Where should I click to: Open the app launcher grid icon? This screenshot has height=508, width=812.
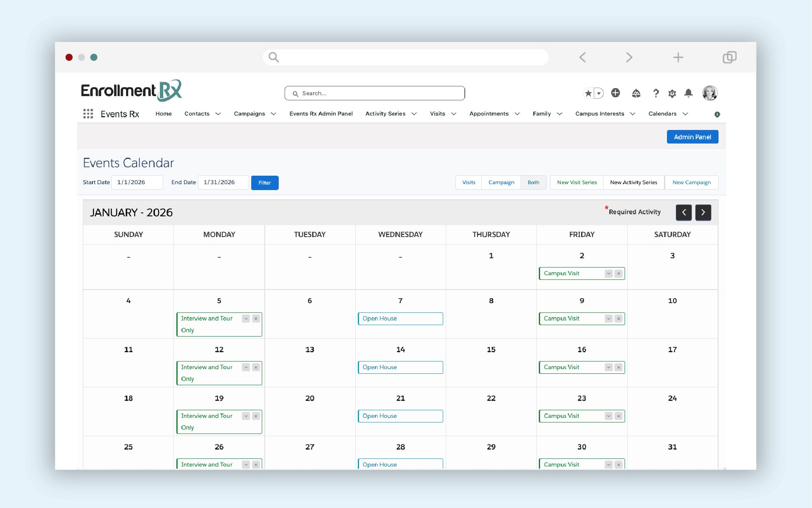point(88,114)
